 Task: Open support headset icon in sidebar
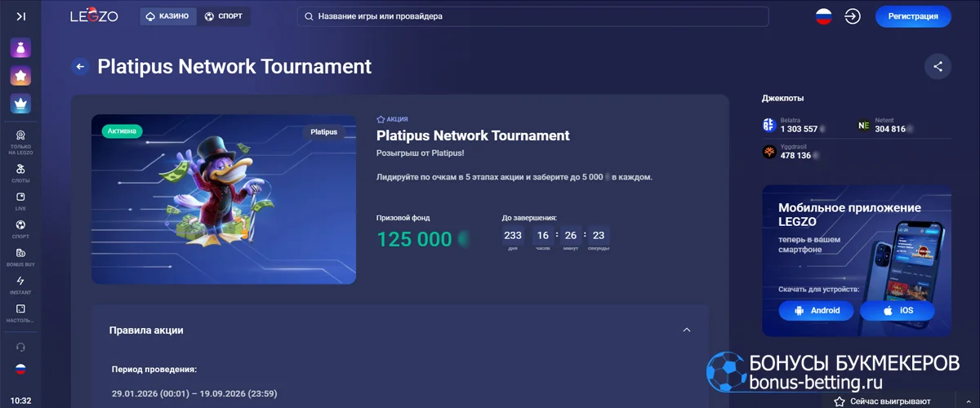coord(20,347)
